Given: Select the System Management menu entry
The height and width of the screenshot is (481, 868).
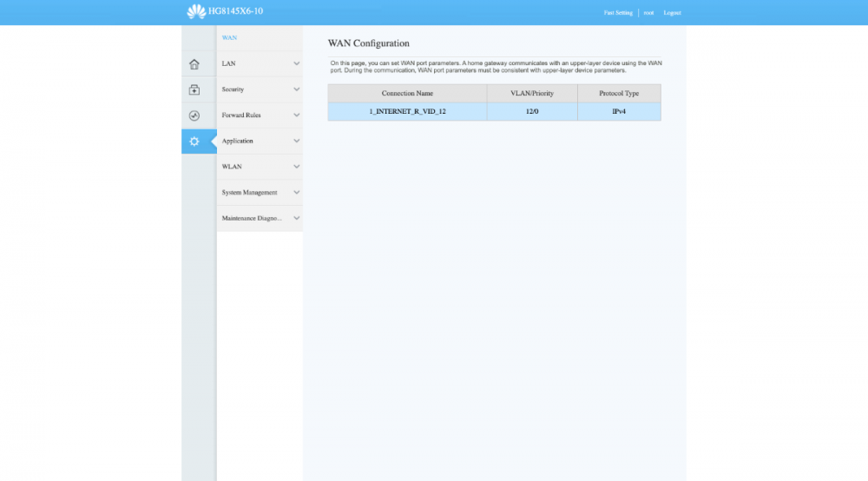Looking at the screenshot, I should 249,193.
